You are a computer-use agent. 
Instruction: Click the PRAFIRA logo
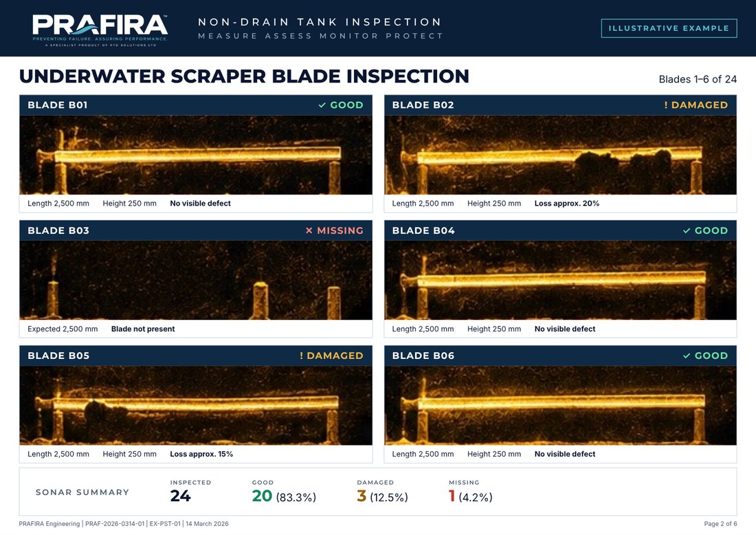[x=100, y=30]
